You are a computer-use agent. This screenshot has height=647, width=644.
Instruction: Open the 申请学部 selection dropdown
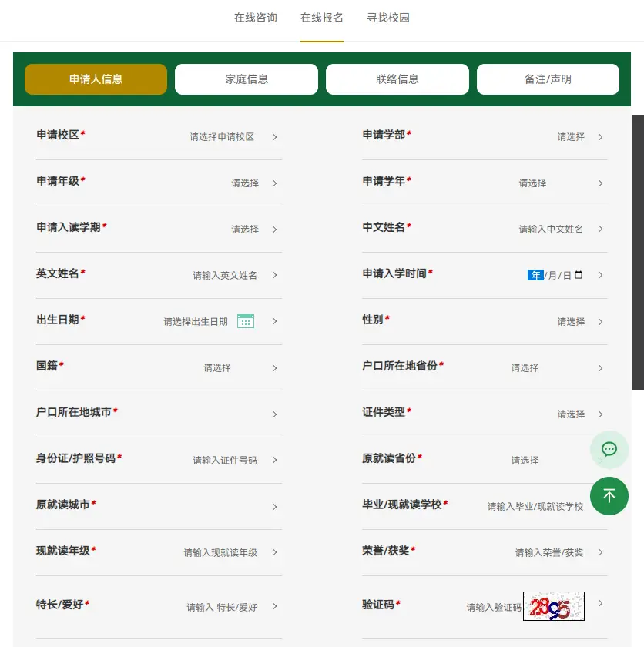[x=571, y=137]
